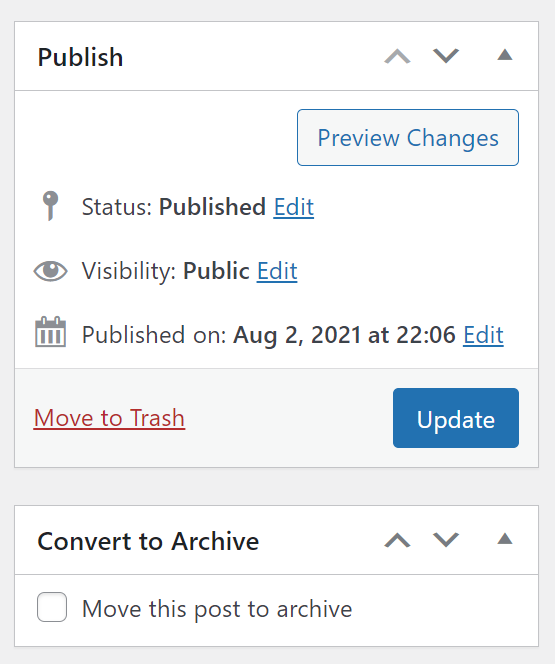
Task: Check the Move this post to archive checkbox
Action: click(52, 607)
